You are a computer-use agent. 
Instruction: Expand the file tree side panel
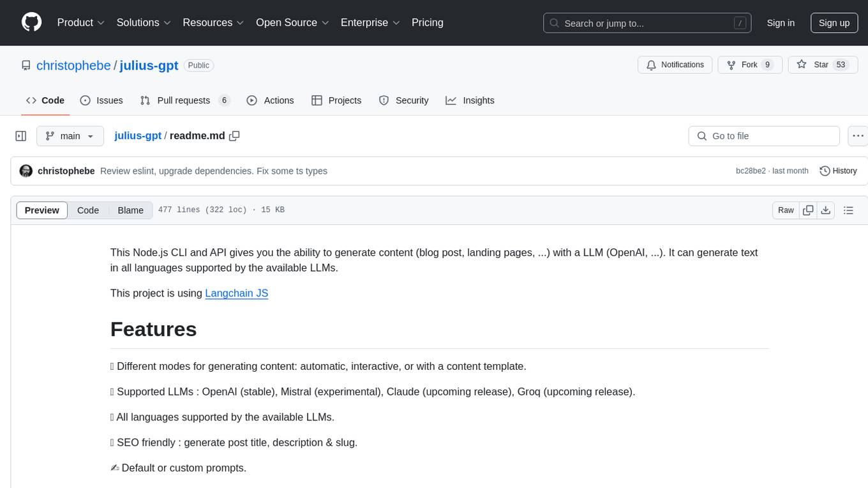21,136
